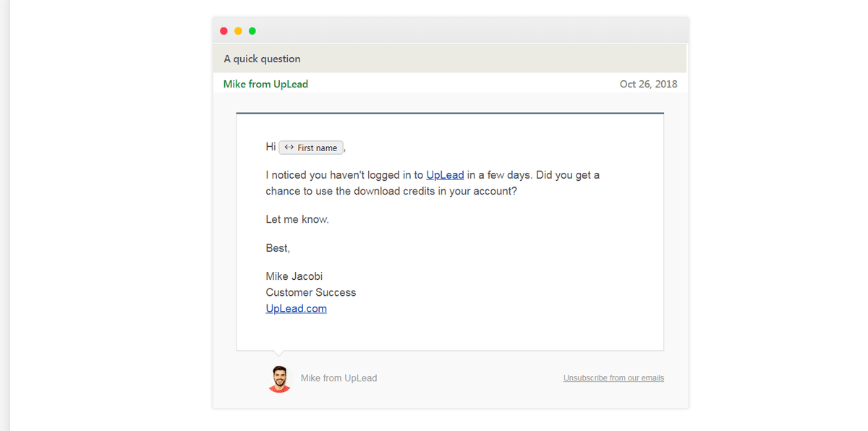This screenshot has height=431, width=868.
Task: Click the Best, closing line
Action: click(x=278, y=248)
